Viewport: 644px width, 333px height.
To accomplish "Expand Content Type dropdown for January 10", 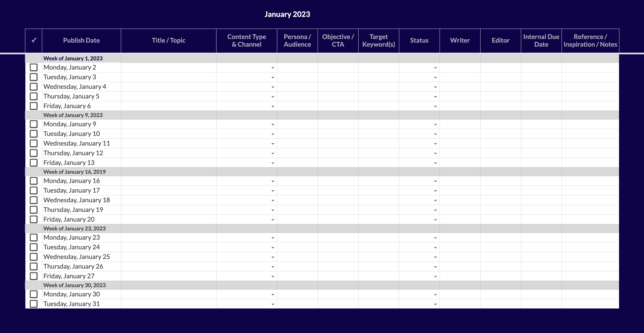I will click(273, 134).
